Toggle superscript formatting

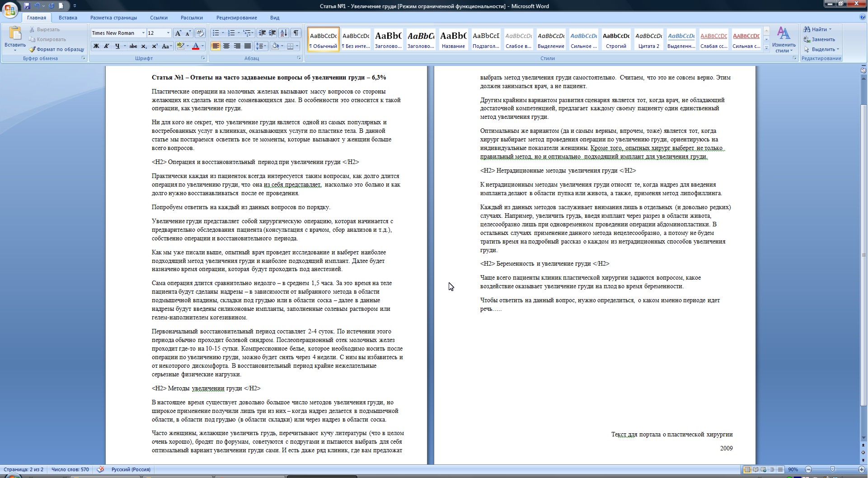(x=155, y=46)
